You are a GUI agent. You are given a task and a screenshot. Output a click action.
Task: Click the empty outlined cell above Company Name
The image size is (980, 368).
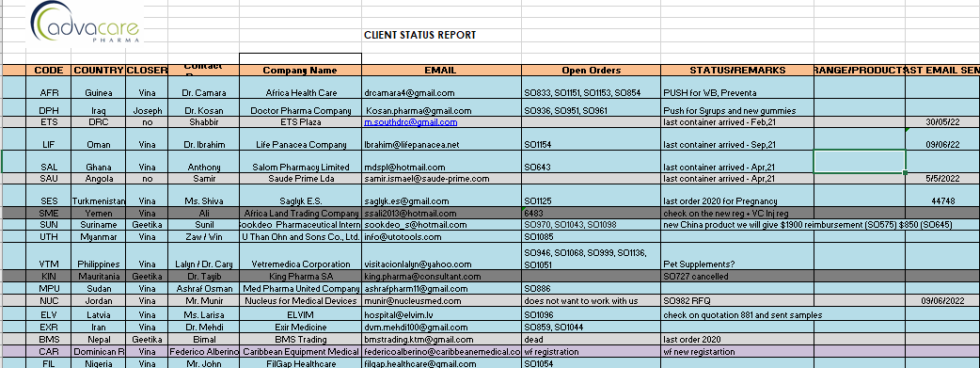point(300,59)
